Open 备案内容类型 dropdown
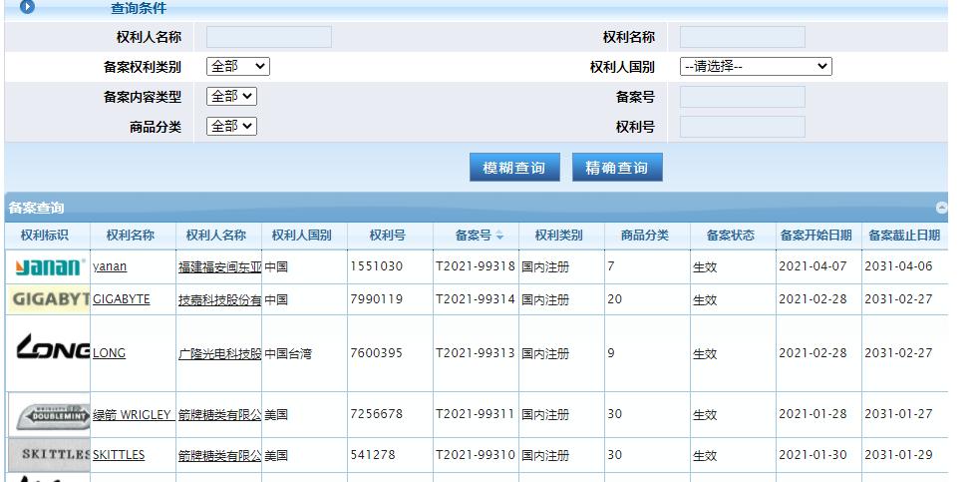 232,97
